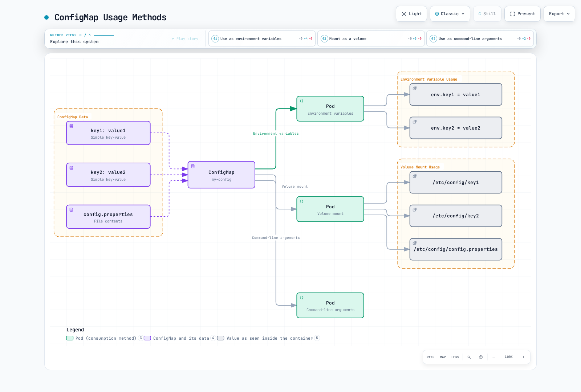Click Play story button
Screen dimensions: 581x392
point(185,38)
